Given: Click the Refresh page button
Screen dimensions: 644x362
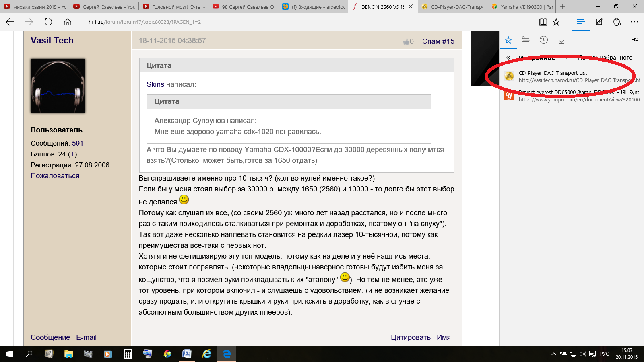Looking at the screenshot, I should coord(48,22).
